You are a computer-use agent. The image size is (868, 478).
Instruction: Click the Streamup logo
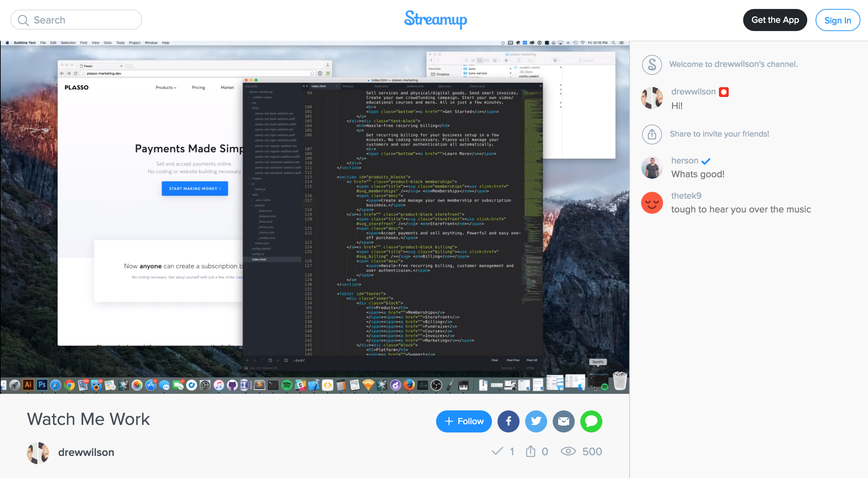(435, 19)
